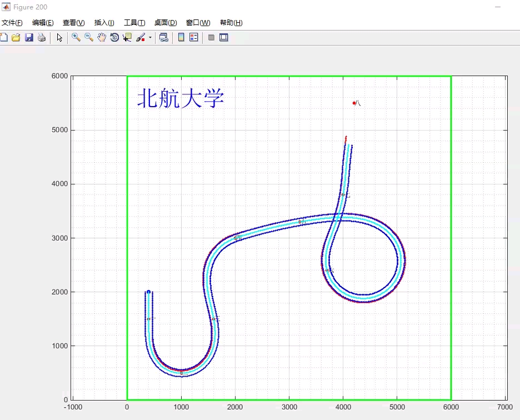Insert a legend using its toolbar icon
The image size is (520, 420).
point(193,37)
